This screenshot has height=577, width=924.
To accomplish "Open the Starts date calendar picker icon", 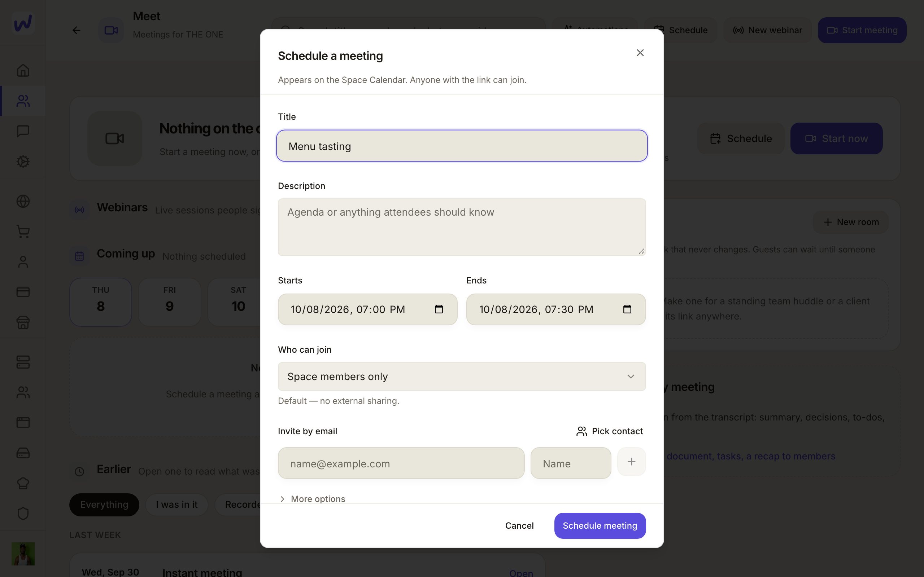I will [439, 309].
